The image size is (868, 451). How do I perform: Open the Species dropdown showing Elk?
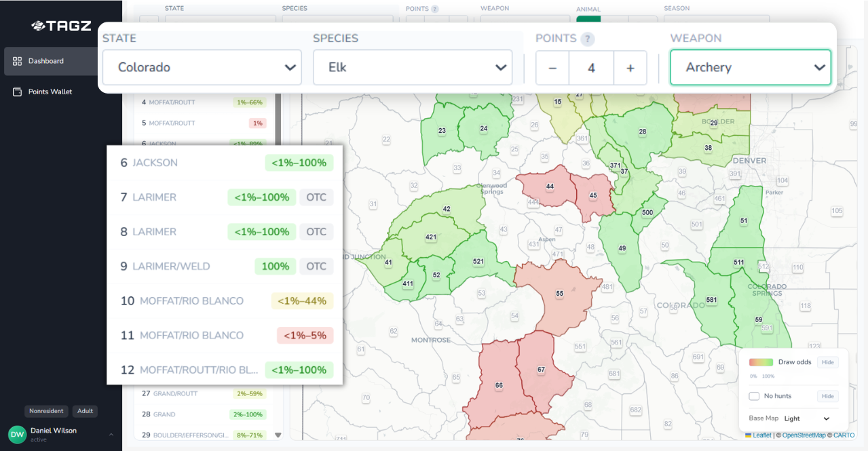coord(412,67)
